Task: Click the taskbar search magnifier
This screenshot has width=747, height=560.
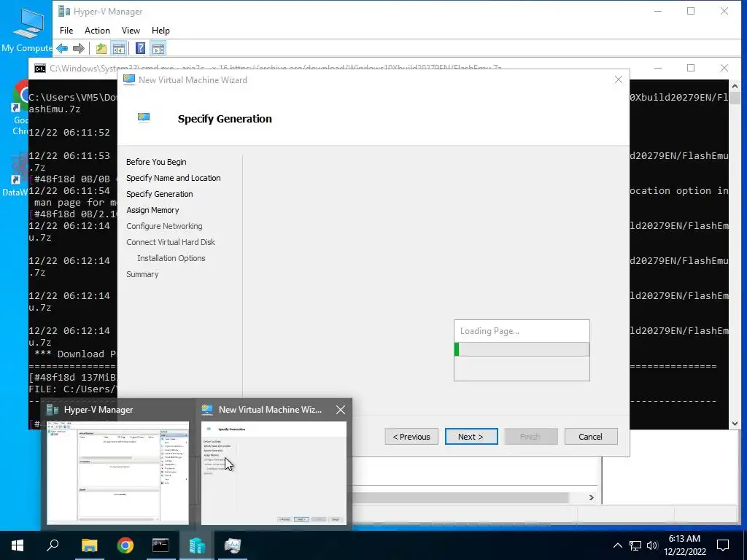Action: pyautogui.click(x=53, y=545)
